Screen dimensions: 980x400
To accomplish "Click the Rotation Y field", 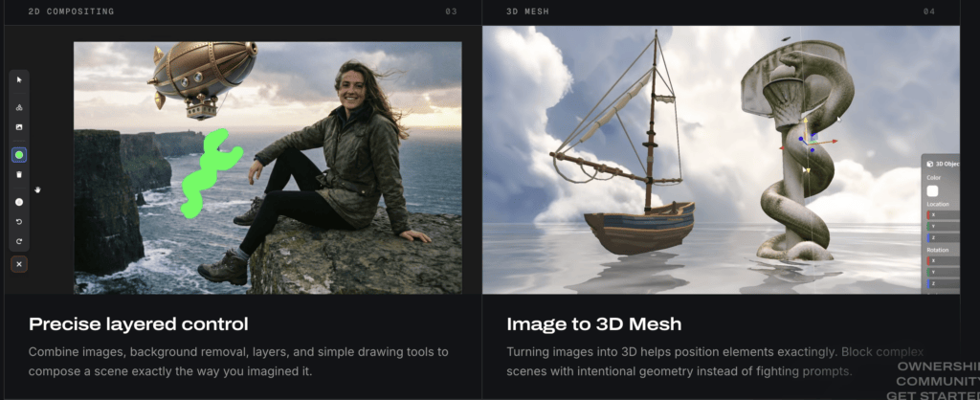I will (x=943, y=272).
